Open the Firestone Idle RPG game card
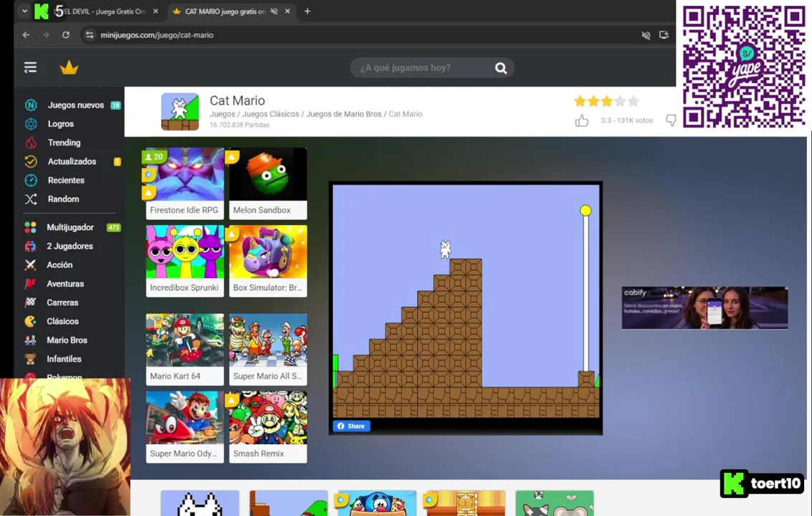The height and width of the screenshot is (516, 812). pos(185,183)
